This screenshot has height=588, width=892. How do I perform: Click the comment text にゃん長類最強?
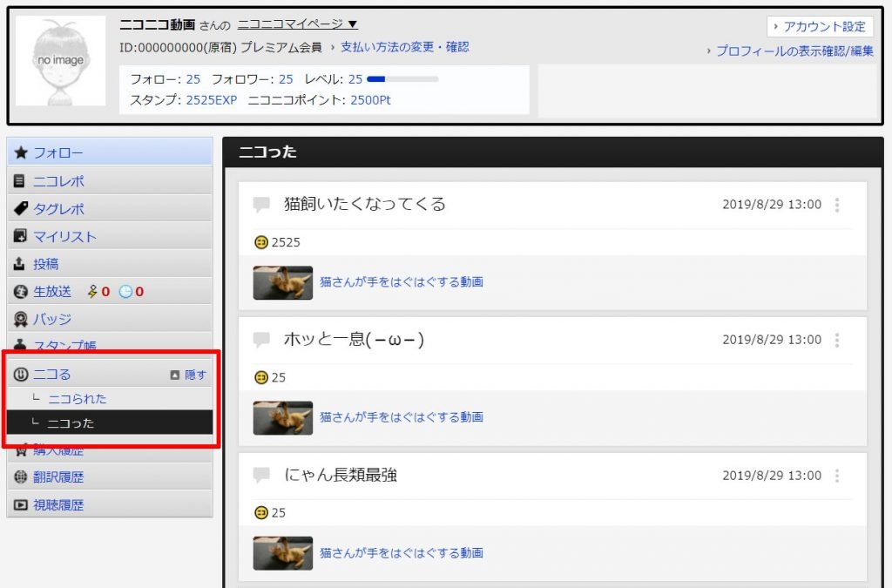(341, 475)
